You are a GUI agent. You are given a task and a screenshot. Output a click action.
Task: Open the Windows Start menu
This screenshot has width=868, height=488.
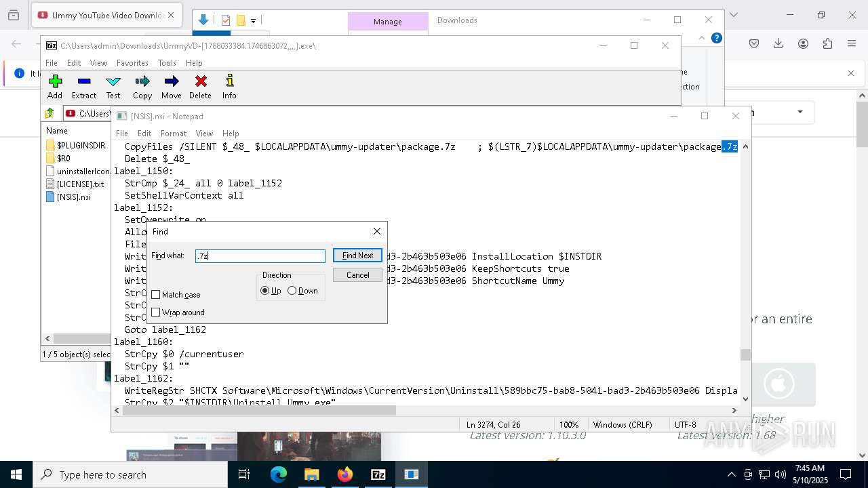[x=16, y=474]
